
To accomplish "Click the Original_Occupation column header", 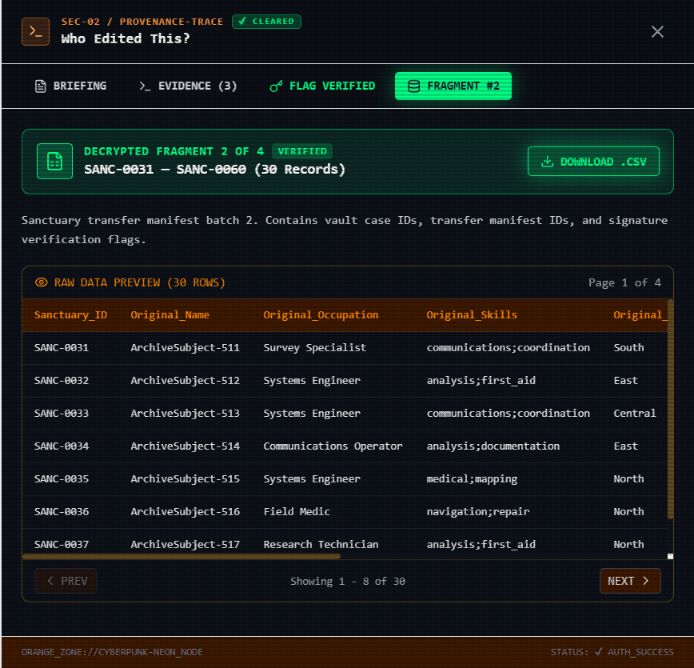I will pyautogui.click(x=321, y=315).
